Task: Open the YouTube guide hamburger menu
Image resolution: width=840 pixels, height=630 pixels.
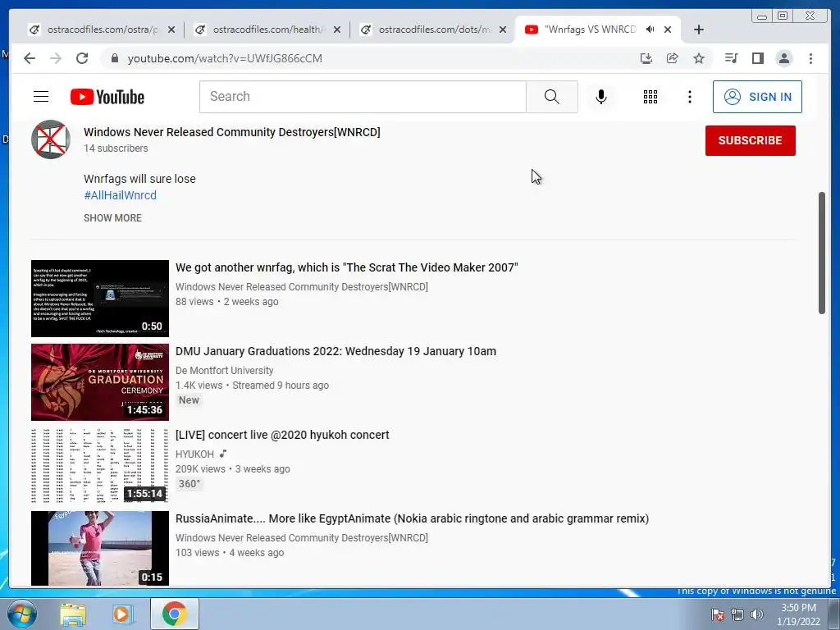Action: pyautogui.click(x=41, y=97)
